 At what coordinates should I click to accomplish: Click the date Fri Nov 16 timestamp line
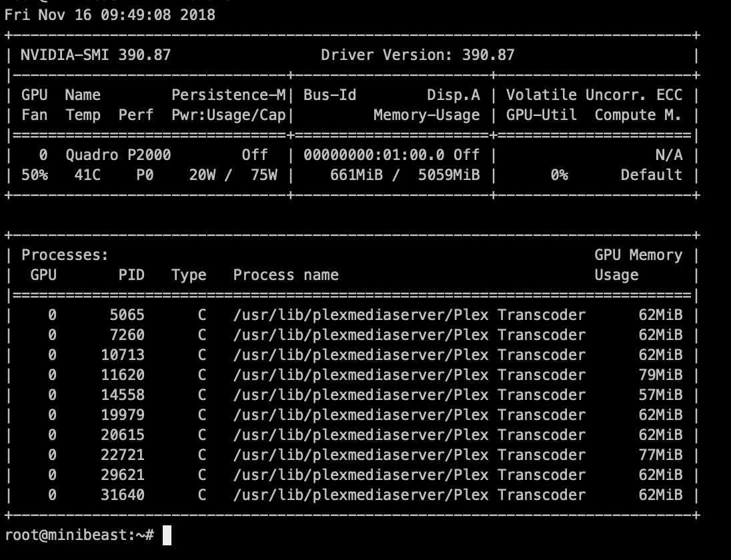(110, 15)
